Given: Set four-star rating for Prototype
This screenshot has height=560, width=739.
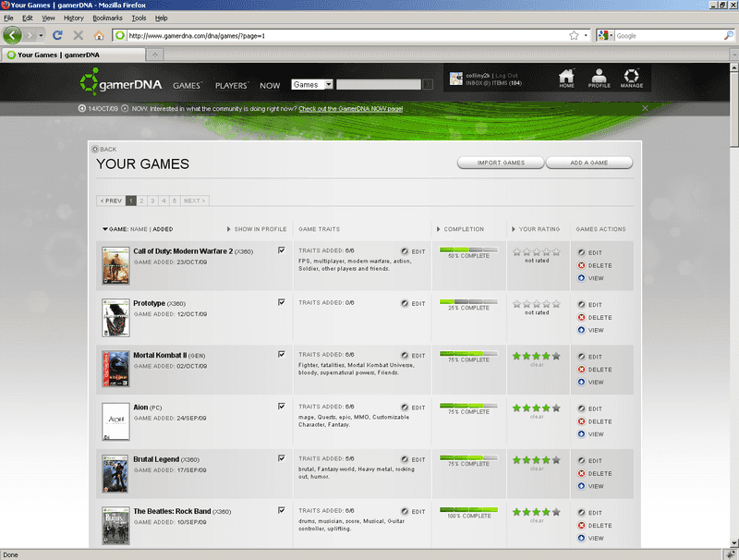Looking at the screenshot, I should (545, 302).
